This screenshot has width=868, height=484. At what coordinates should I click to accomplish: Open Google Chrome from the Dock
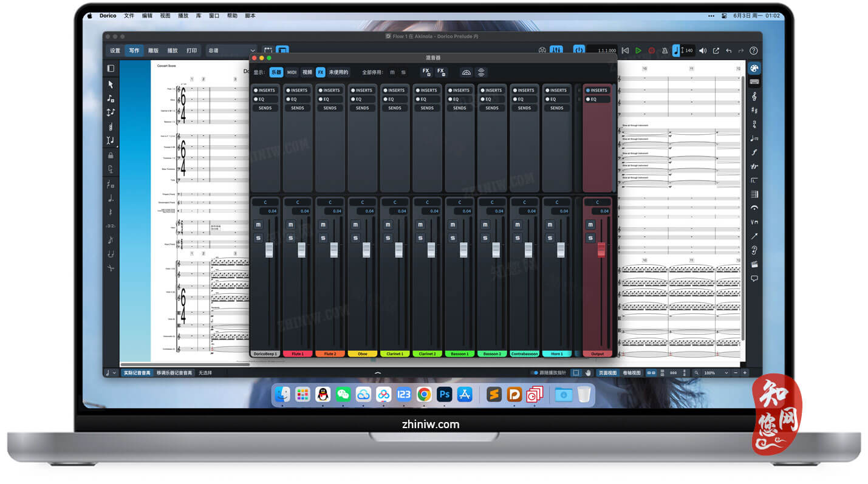click(x=424, y=395)
